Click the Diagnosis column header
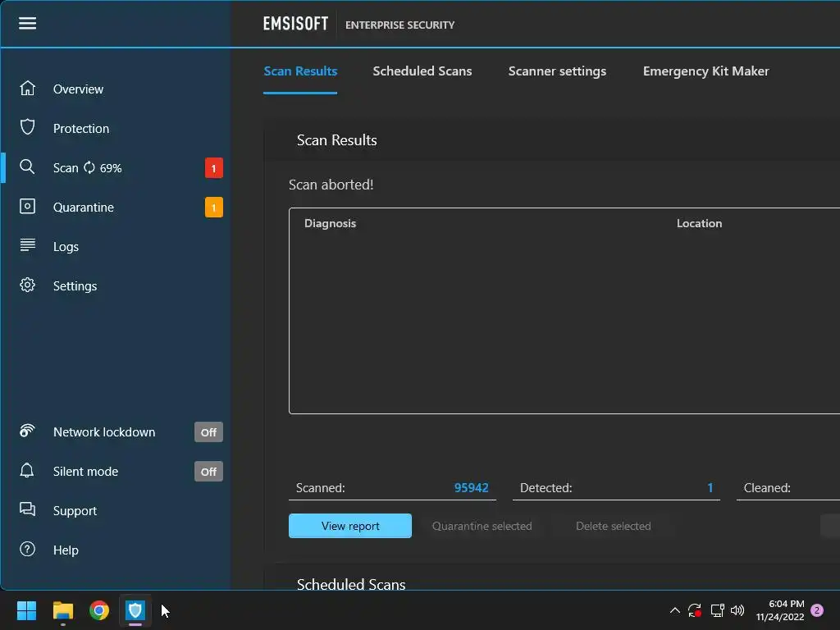840x630 pixels. [x=330, y=223]
